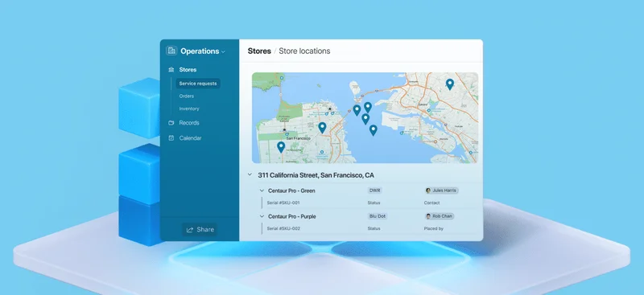644x295 pixels.
Task: Open the Operations workspace dropdown chevron
Action: (x=224, y=51)
